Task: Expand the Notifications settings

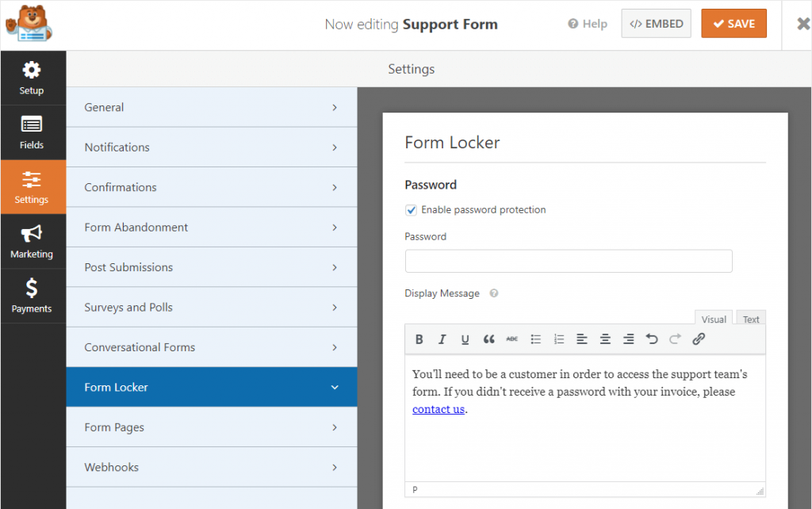Action: coord(211,147)
